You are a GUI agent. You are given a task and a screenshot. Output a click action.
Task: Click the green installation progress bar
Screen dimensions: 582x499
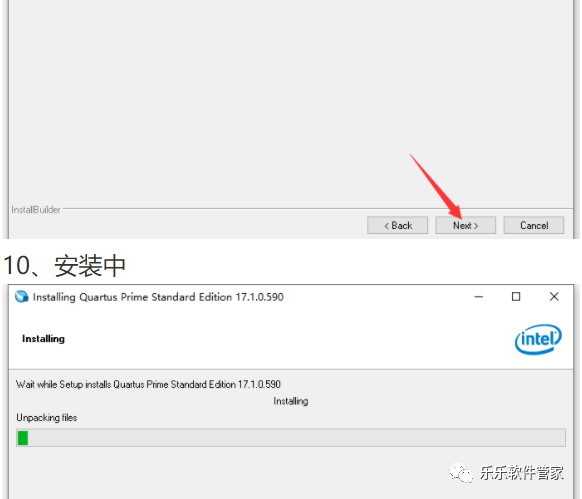pos(291,438)
